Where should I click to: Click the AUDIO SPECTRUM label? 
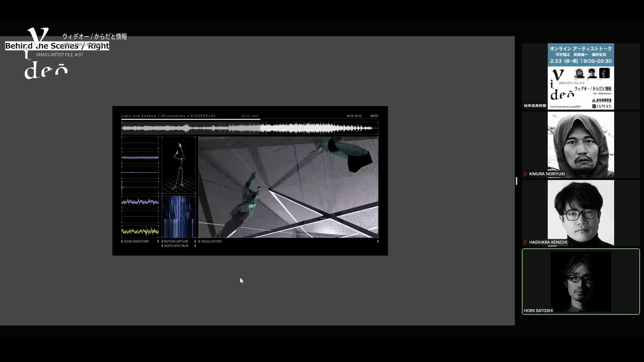click(176, 246)
